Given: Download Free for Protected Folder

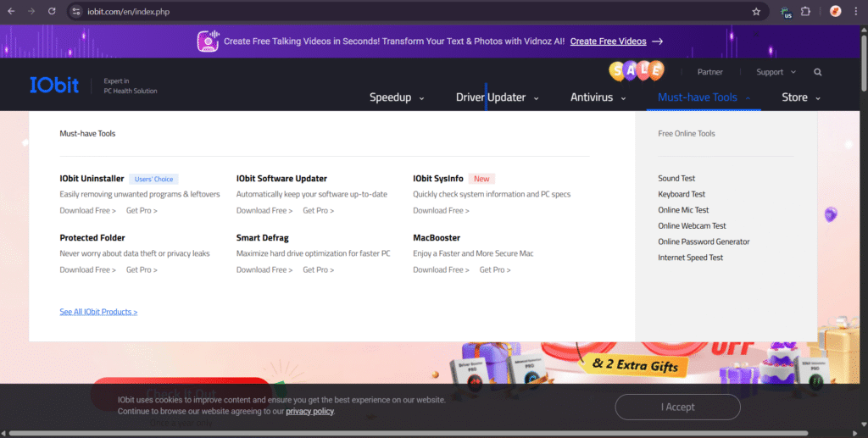Looking at the screenshot, I should click(87, 270).
